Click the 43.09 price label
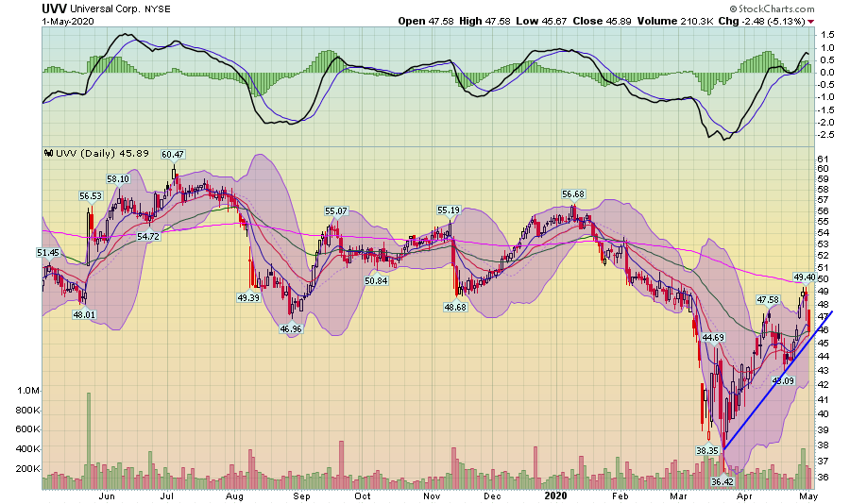Image resolution: width=850 pixels, height=504 pixels. 783,380
